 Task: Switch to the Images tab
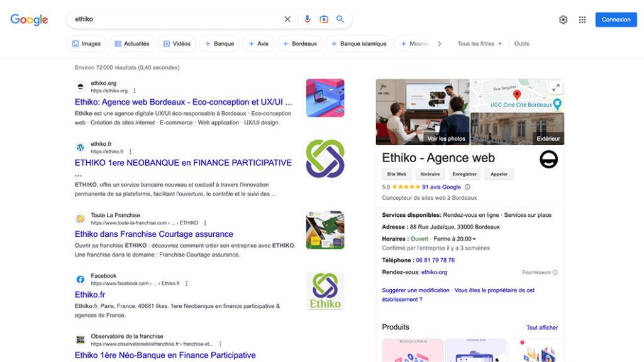pyautogui.click(x=86, y=44)
